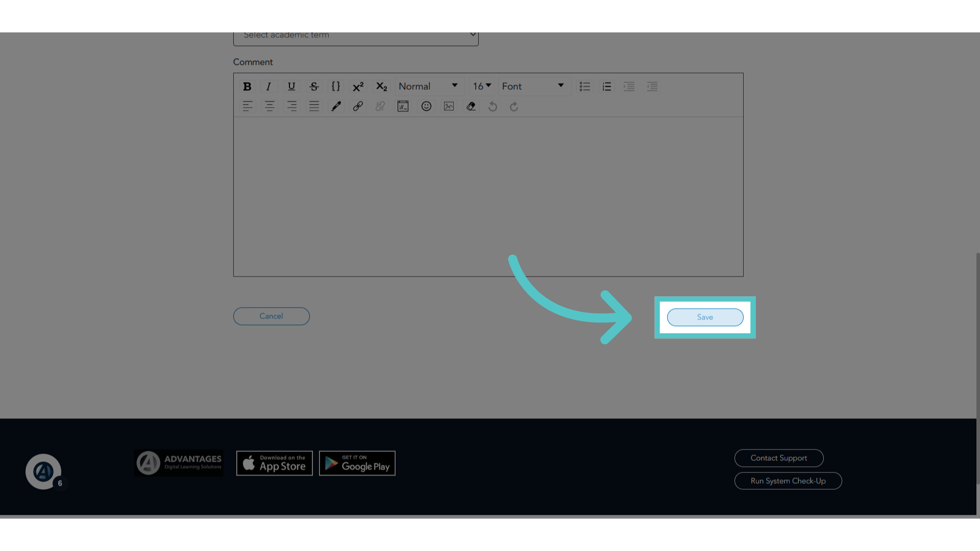Open the color picker pen tool
980x551 pixels.
336,106
